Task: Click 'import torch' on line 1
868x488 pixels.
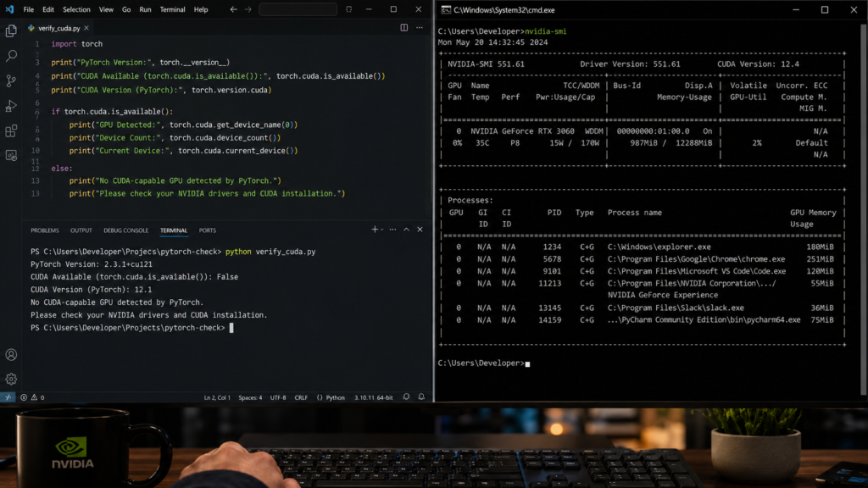Action: [x=77, y=44]
